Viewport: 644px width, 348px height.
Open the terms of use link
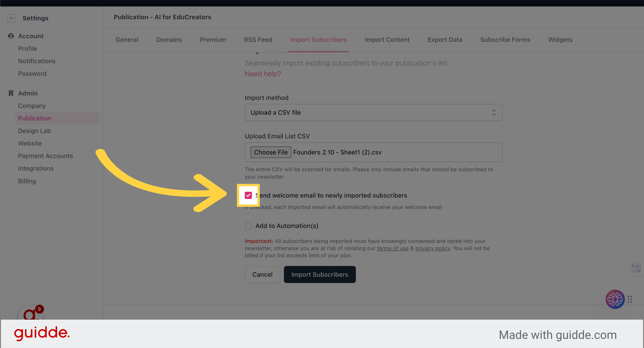[393, 248]
